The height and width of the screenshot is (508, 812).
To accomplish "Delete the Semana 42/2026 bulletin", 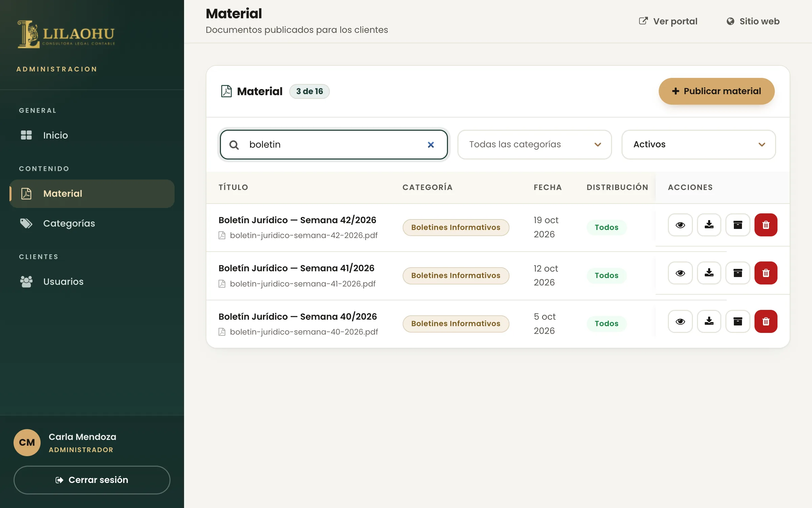I will [766, 225].
